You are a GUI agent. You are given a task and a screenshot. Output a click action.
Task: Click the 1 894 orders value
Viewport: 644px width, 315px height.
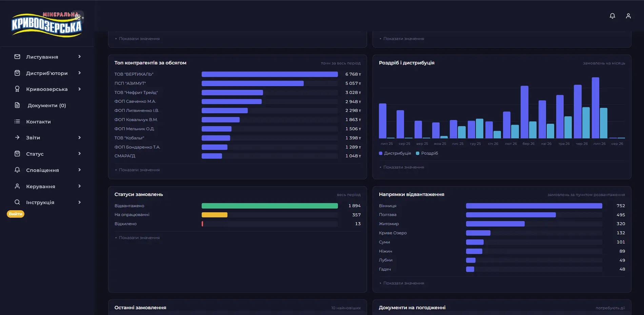click(x=355, y=206)
